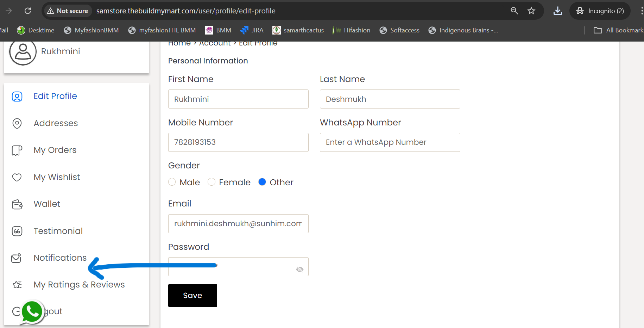Open the BMM bookmark

pyautogui.click(x=218, y=30)
